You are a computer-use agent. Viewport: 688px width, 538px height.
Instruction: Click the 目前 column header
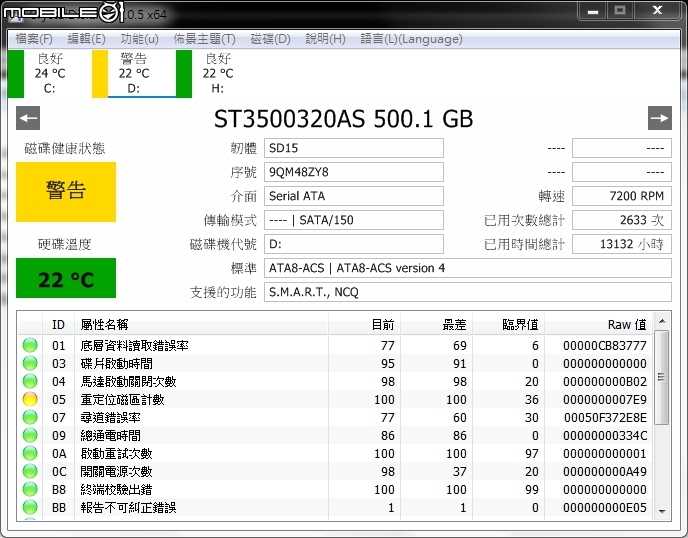[364, 324]
